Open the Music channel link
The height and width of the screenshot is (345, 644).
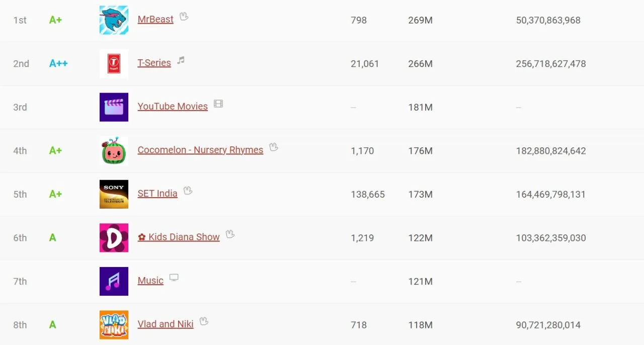(x=150, y=281)
